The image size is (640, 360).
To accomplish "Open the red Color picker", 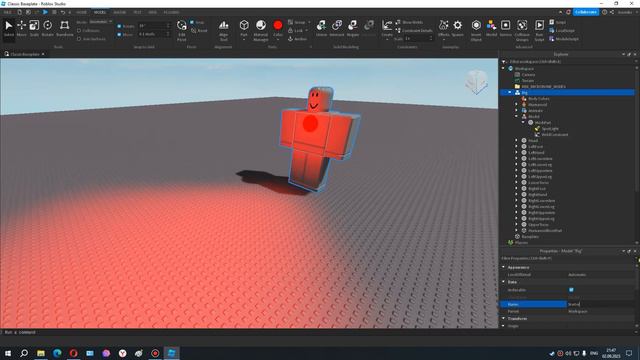I will click(x=278, y=29).
